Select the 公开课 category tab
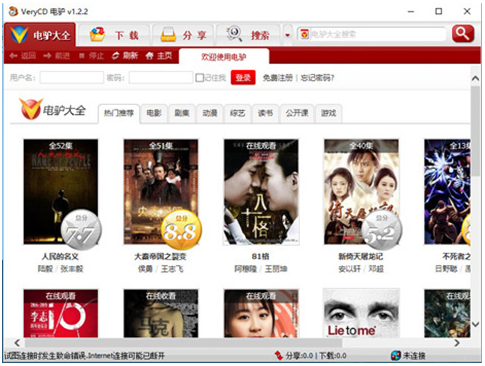The width and height of the screenshot is (485, 366). [297, 113]
